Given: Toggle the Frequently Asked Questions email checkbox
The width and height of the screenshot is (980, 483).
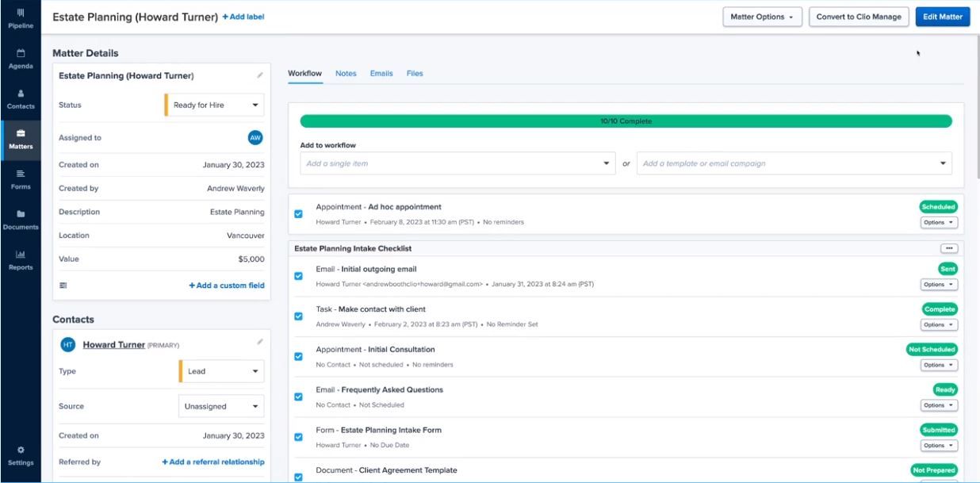Looking at the screenshot, I should click(298, 397).
